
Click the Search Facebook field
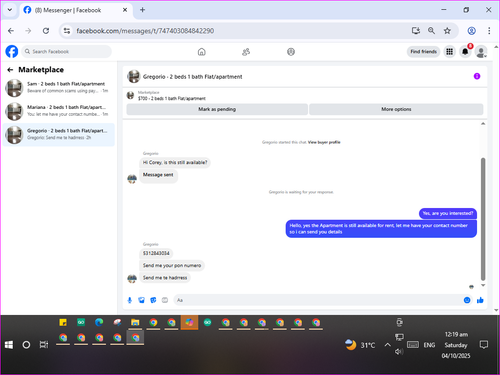pyautogui.click(x=67, y=52)
